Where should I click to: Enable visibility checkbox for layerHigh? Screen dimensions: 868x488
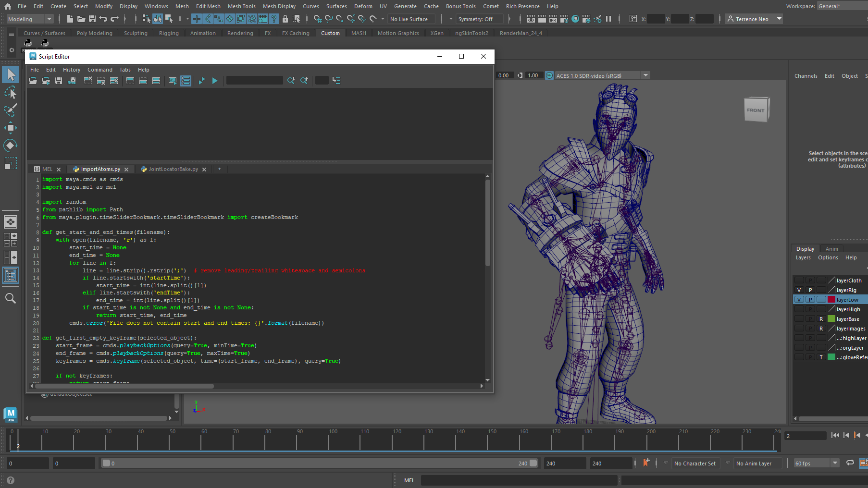point(799,309)
